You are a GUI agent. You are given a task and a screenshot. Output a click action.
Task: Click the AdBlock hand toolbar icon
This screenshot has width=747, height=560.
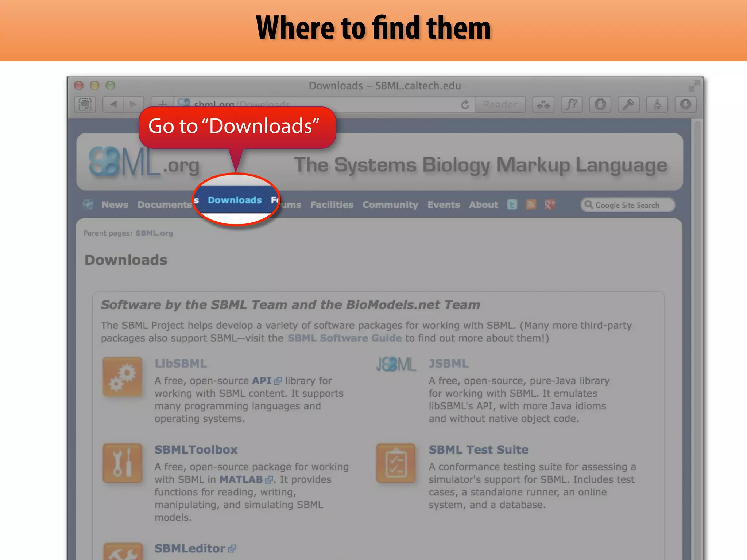(600, 105)
